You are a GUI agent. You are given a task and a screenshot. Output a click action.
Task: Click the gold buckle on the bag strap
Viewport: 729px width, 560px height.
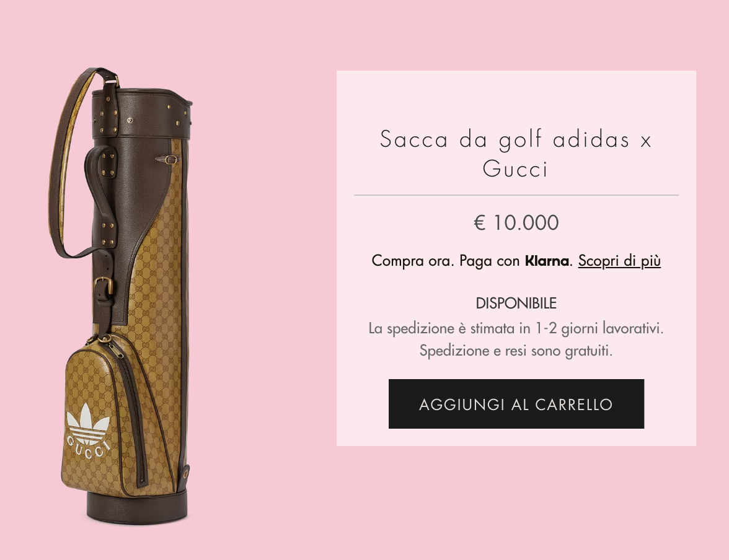103,286
